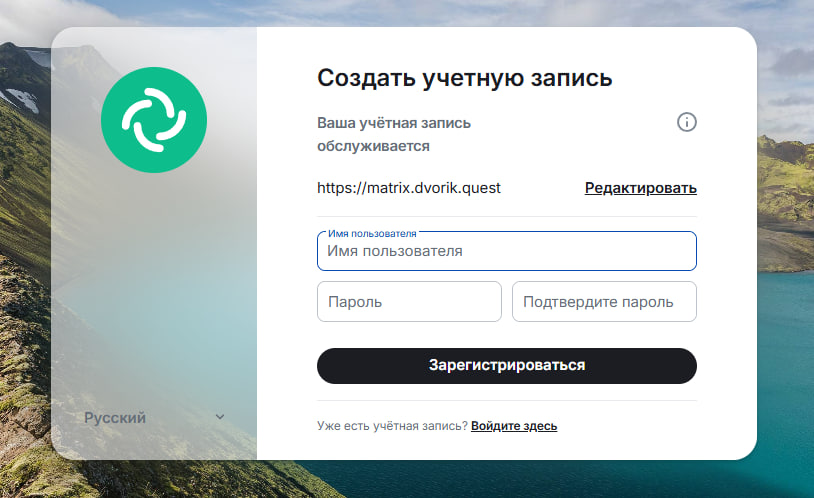Click Редактировать homeserver link
The image size is (814, 498).
(x=641, y=188)
